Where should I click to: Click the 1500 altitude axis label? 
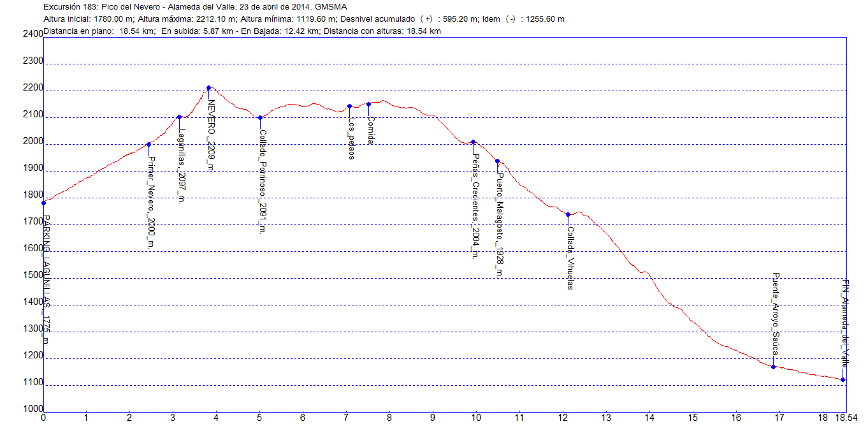pos(33,275)
